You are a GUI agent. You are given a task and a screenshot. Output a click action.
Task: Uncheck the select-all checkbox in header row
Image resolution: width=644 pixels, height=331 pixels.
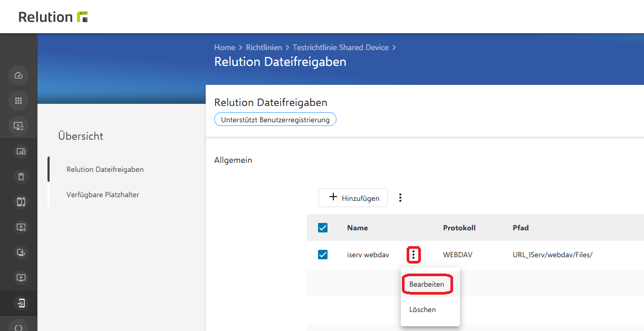(x=323, y=228)
